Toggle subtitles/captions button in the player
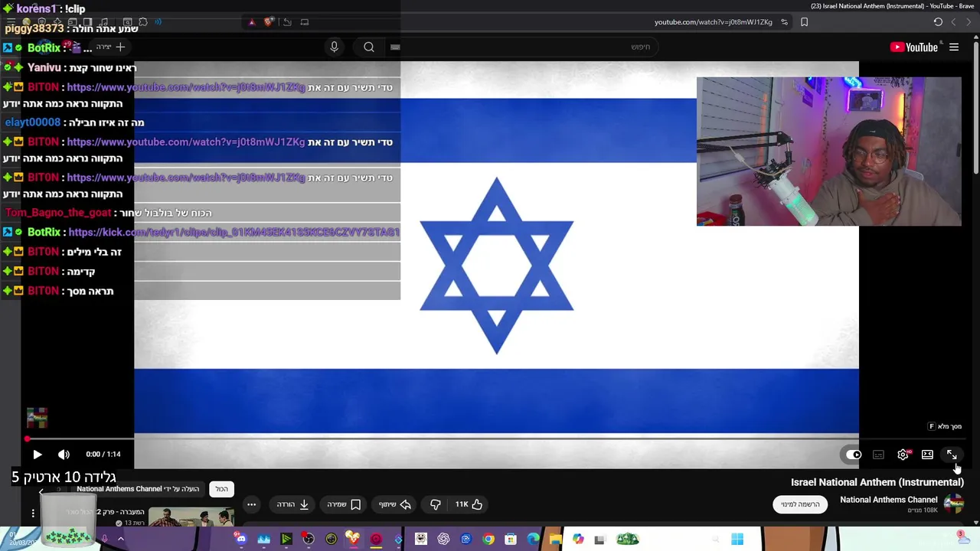 tap(878, 455)
